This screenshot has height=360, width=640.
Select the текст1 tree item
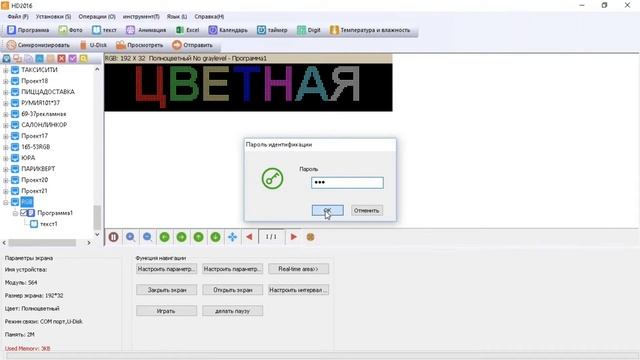pos(49,224)
